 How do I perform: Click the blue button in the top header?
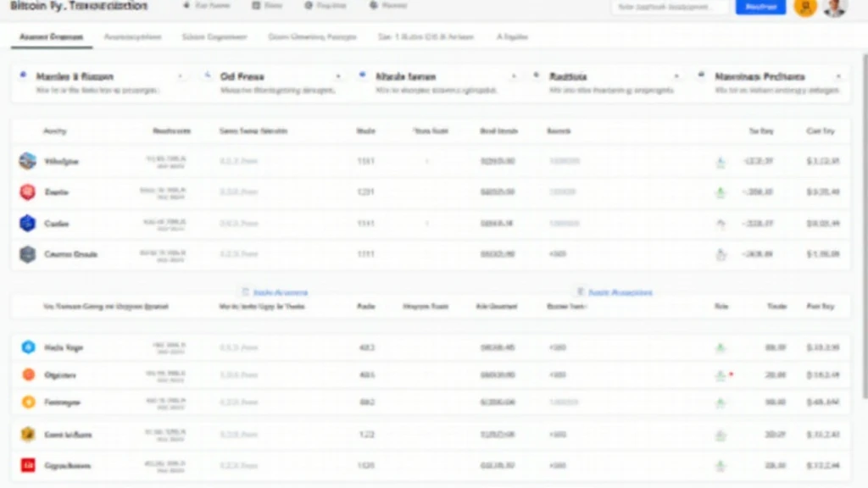(760, 8)
